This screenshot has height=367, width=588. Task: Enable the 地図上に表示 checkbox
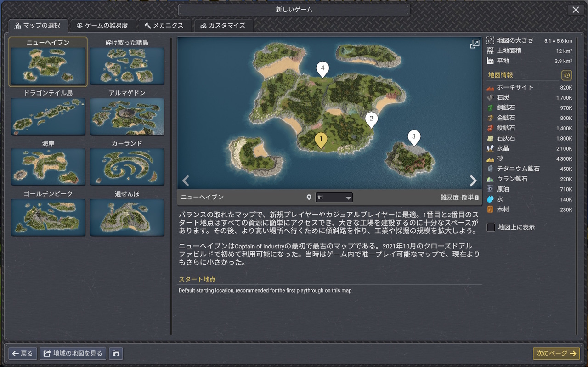[491, 227]
